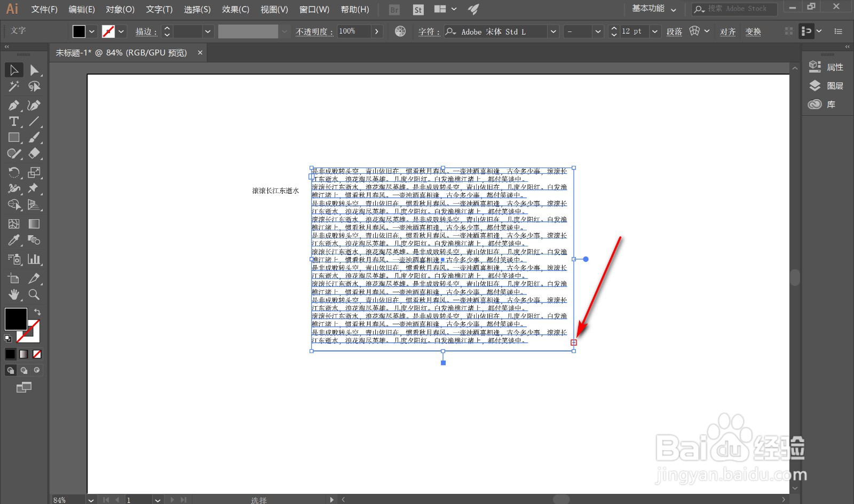Select the Hand tool
The height and width of the screenshot is (504, 854).
(x=14, y=294)
